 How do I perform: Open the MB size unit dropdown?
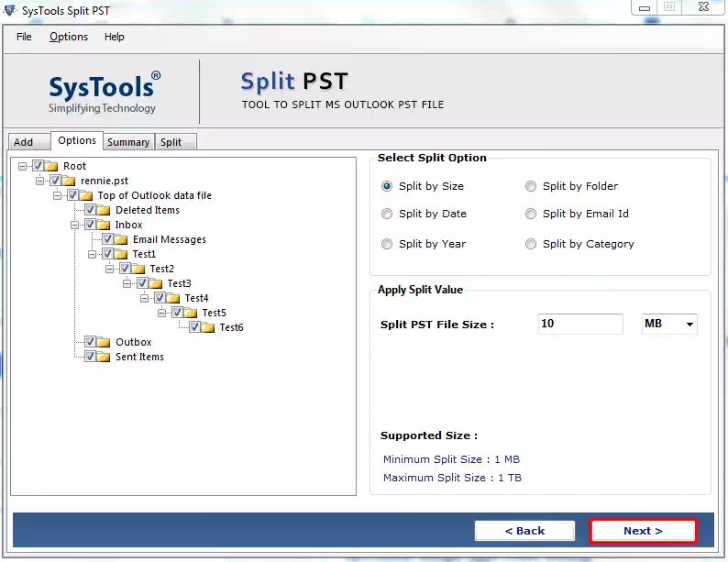[x=669, y=324]
